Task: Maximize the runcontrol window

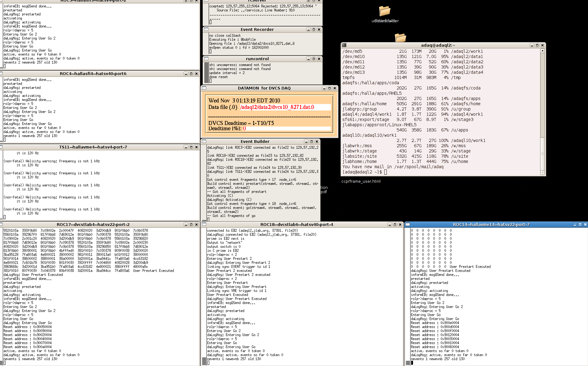Action: pyautogui.click(x=314, y=59)
